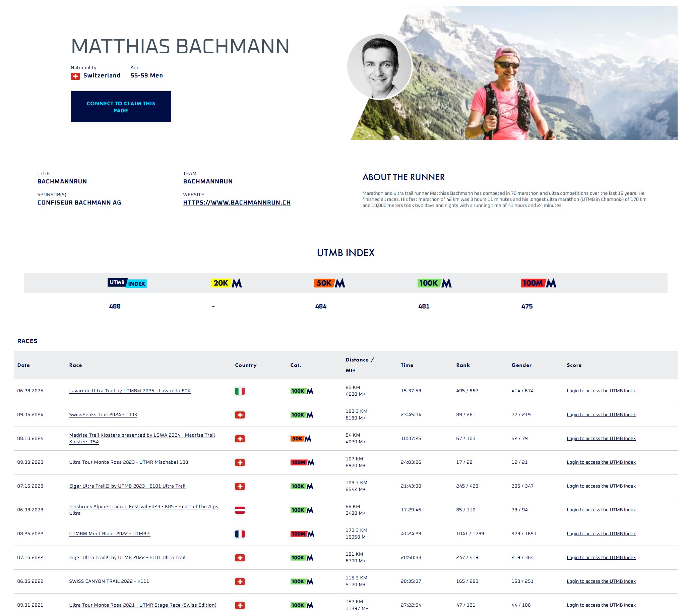The image size is (688, 616).
Task: Click Swiss flag in Mischabel 100 row
Action: click(240, 463)
